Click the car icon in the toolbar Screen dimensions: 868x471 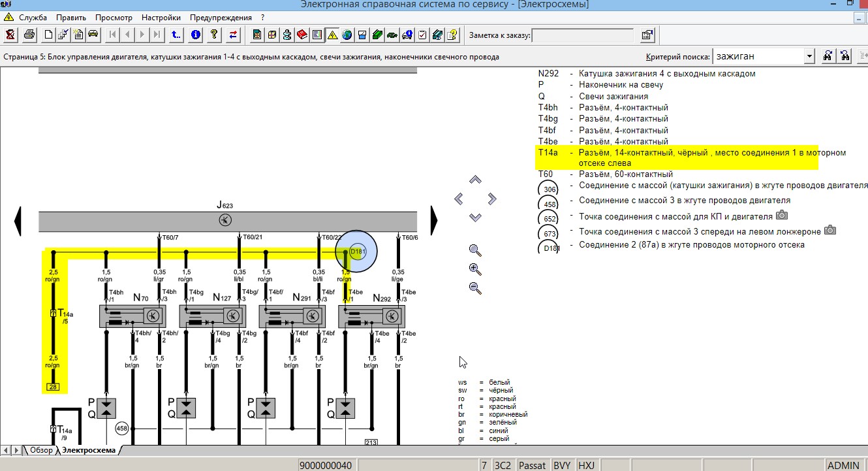click(93, 35)
